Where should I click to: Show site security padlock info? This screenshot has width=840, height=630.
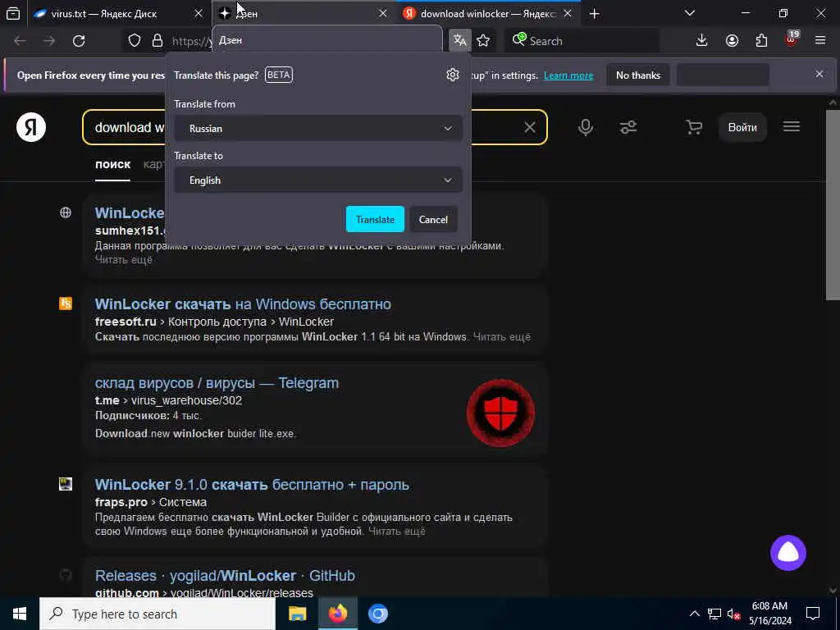coord(157,41)
